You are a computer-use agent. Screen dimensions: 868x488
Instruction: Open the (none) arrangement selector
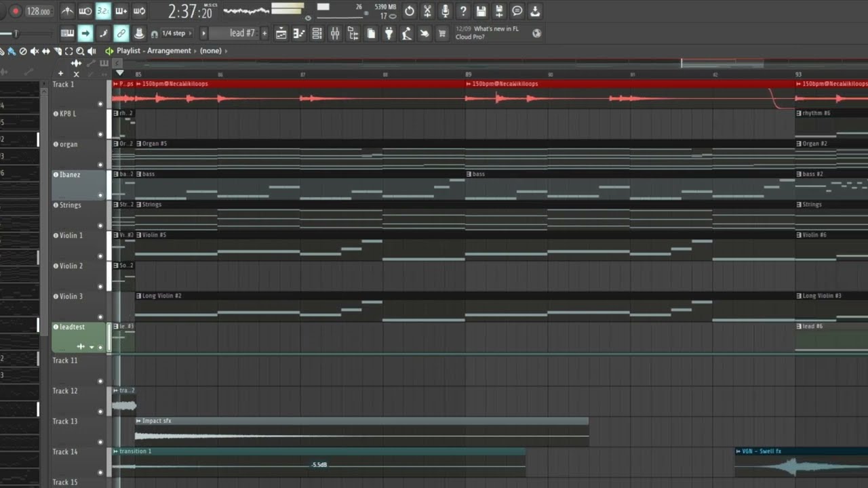coord(211,51)
